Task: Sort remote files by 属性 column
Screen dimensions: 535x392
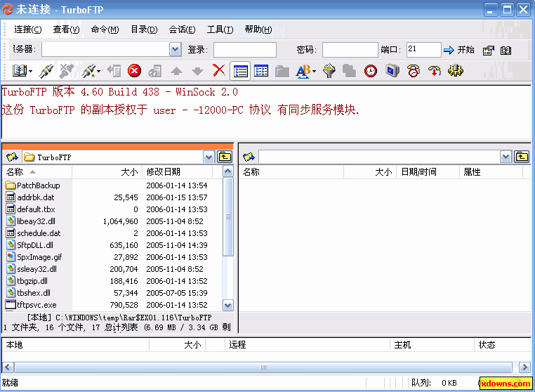Action: [491, 171]
